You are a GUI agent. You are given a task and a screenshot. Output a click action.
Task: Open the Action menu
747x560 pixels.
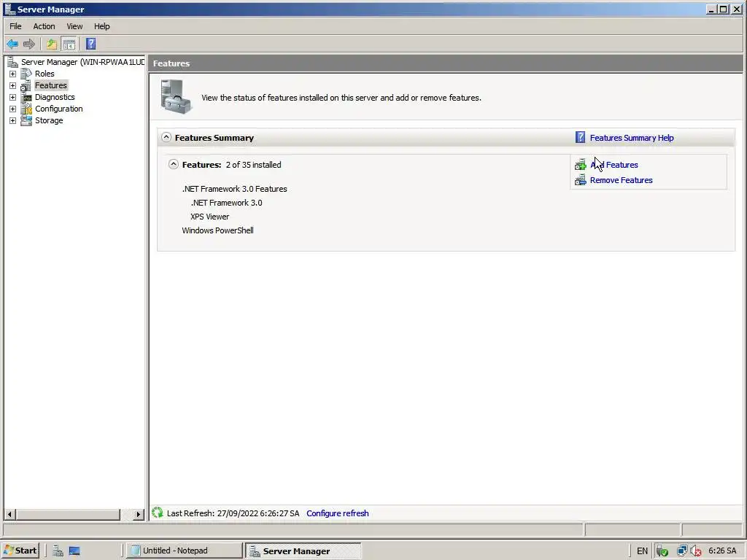[x=44, y=26]
